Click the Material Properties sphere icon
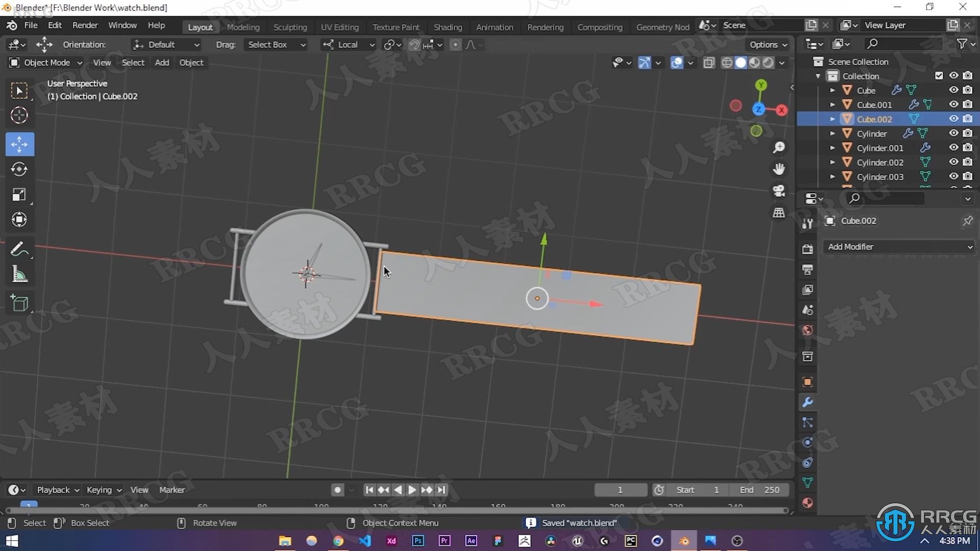This screenshot has width=980, height=551. pos(807,502)
